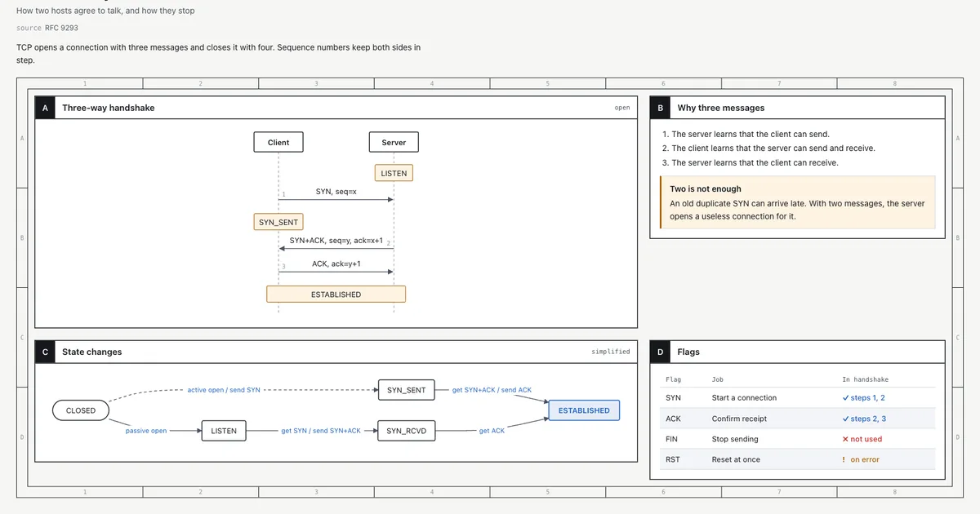Click reason 2 about server send and receive
The image size is (980, 514).
point(768,148)
